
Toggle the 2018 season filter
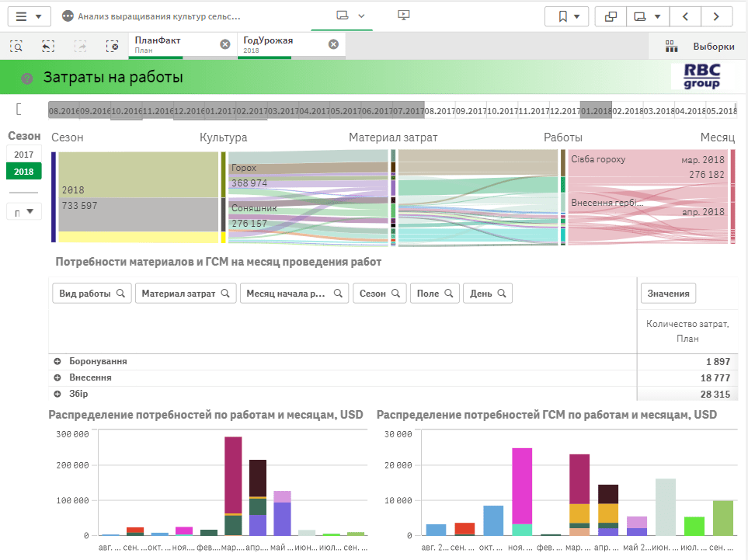[x=23, y=172]
